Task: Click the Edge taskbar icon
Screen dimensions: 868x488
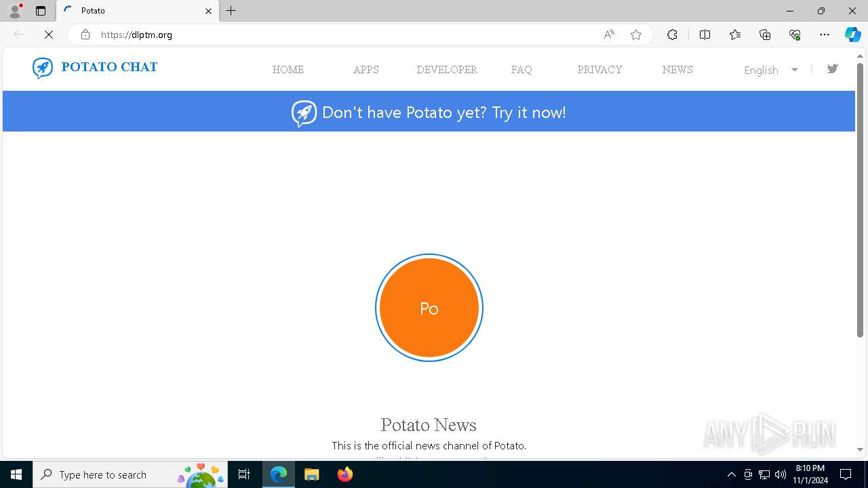Action: pos(279,474)
